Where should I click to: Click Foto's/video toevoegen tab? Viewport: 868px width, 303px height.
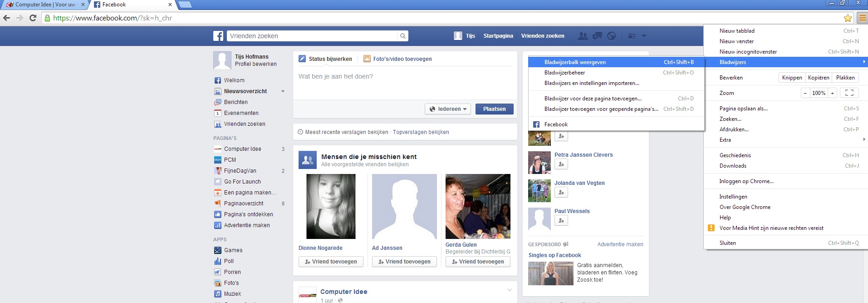397,59
